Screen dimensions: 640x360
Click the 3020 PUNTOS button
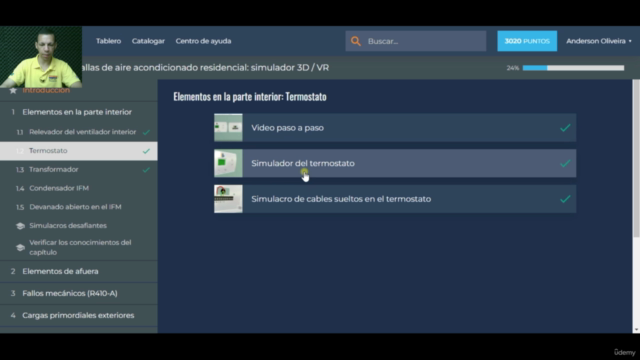[527, 41]
